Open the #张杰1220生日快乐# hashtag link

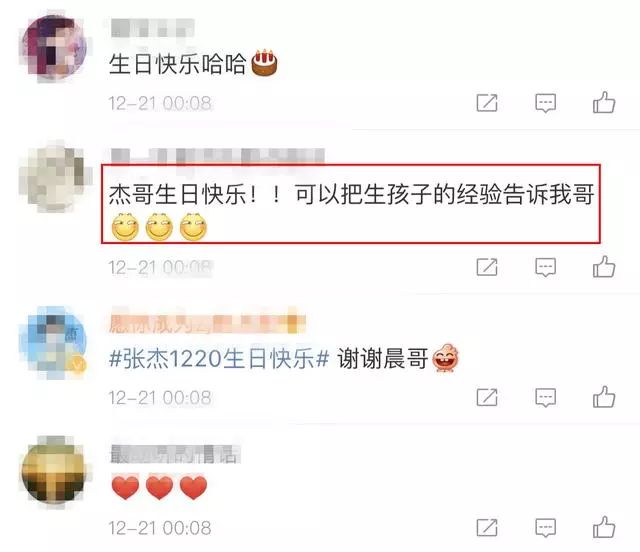click(219, 359)
